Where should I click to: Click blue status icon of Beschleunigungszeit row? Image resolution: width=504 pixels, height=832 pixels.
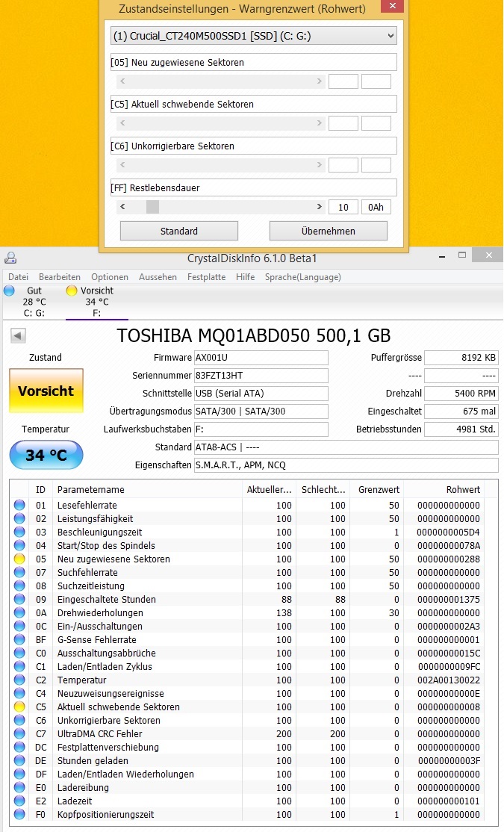click(19, 533)
